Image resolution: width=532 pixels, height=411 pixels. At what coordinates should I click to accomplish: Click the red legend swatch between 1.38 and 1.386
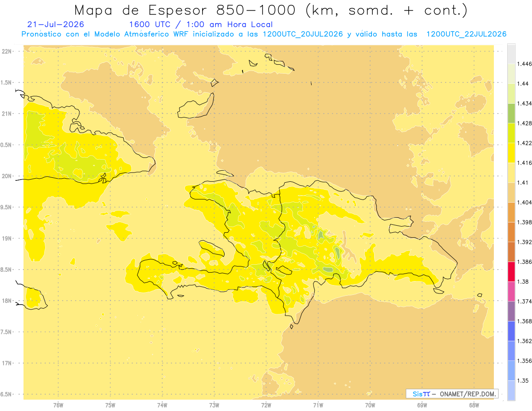(511, 271)
